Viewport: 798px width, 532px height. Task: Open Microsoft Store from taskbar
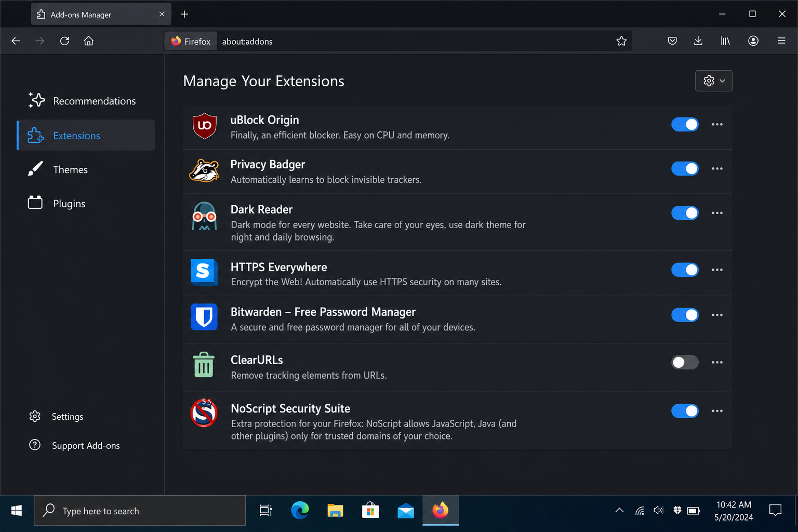pyautogui.click(x=370, y=511)
